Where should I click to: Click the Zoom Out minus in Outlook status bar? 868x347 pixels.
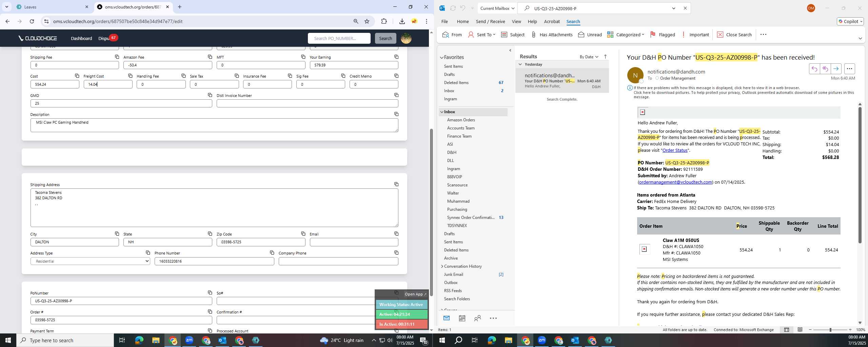[810, 330]
